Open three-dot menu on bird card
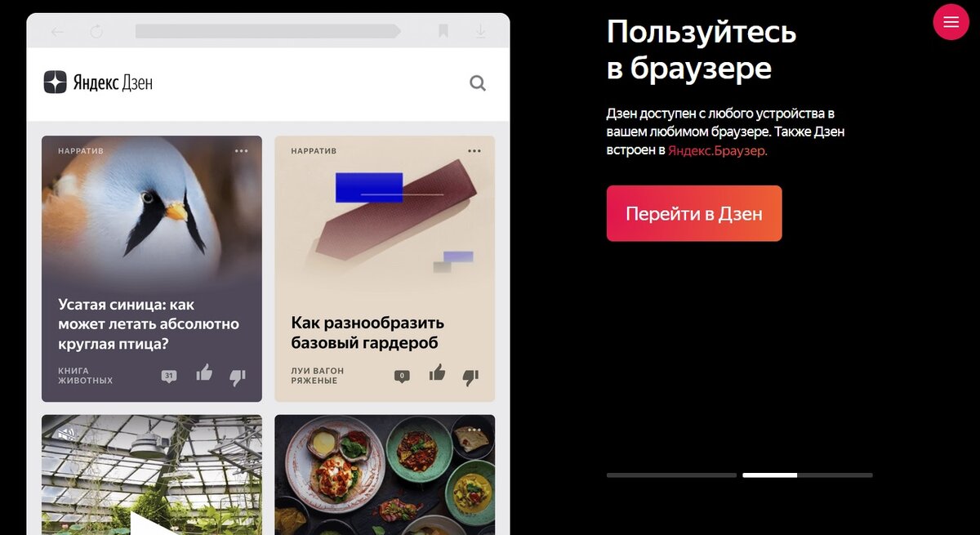Viewport: 980px width, 535px height. 242,151
